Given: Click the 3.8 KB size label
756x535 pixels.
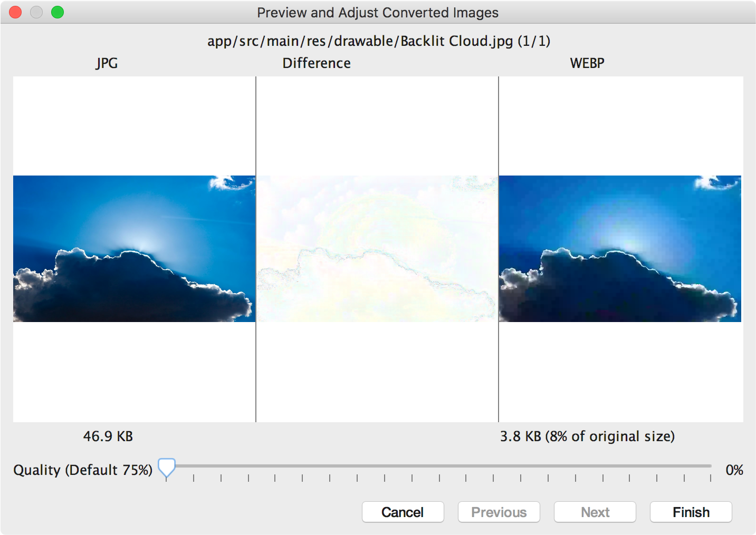Looking at the screenshot, I should tap(587, 436).
